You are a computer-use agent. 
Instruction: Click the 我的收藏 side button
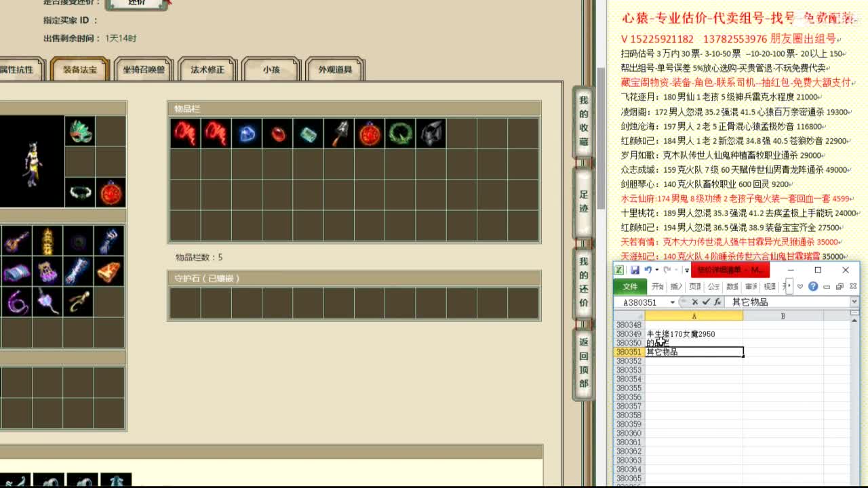pyautogui.click(x=583, y=121)
